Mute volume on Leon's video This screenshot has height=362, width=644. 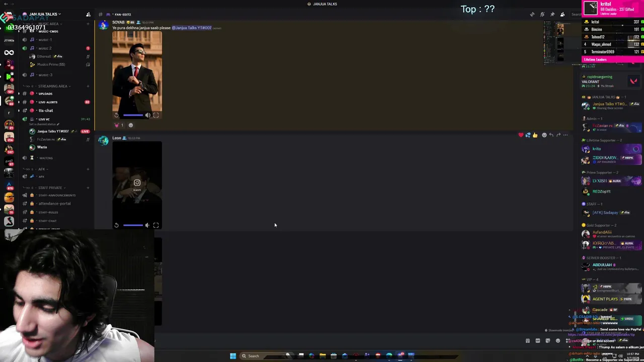pyautogui.click(x=148, y=225)
